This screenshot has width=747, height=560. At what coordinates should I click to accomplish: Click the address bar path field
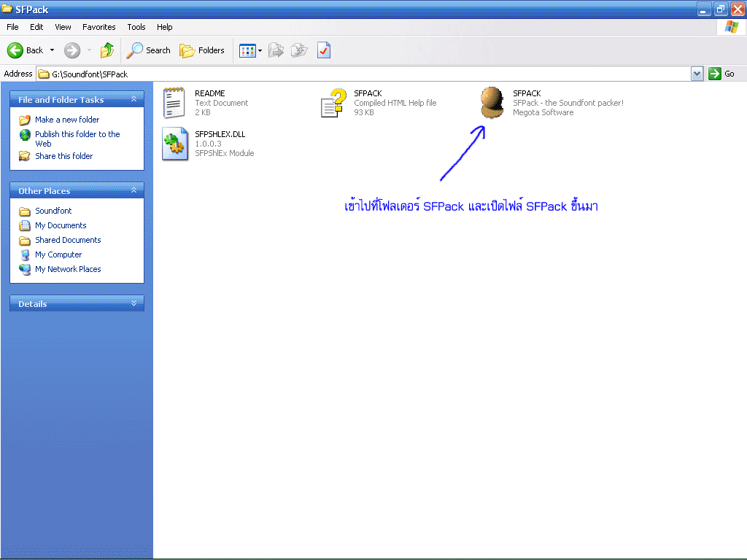pyautogui.click(x=363, y=74)
